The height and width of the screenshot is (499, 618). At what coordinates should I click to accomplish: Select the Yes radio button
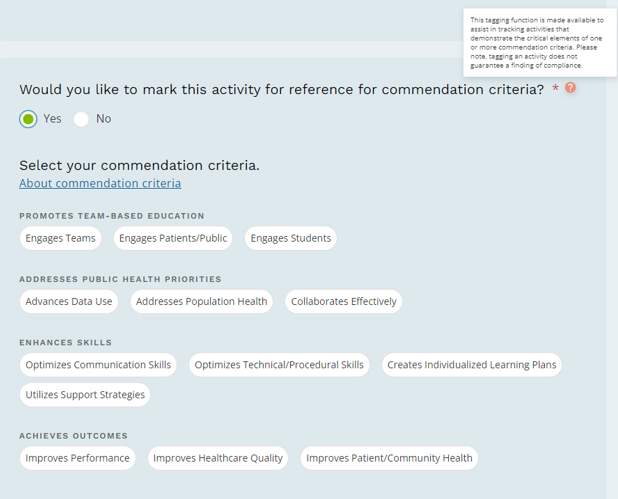tap(28, 119)
